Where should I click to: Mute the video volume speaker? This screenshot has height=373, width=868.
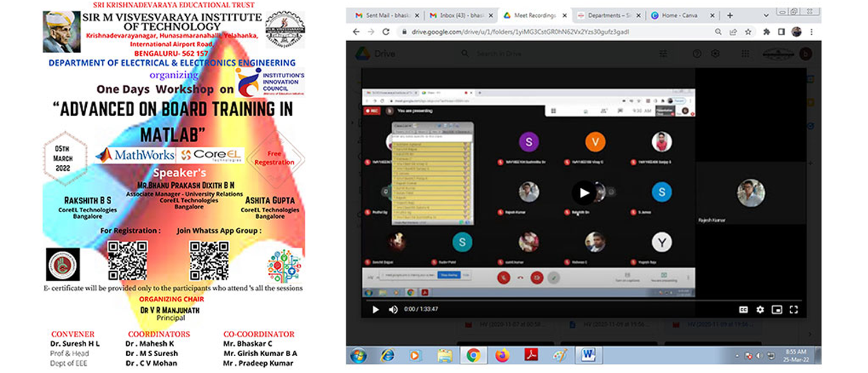point(393,309)
